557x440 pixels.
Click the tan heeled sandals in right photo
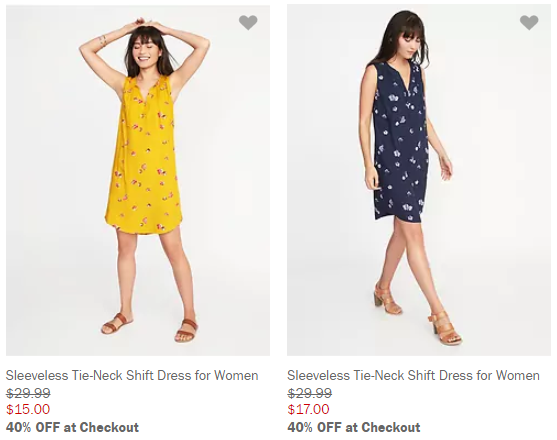tap(416, 311)
